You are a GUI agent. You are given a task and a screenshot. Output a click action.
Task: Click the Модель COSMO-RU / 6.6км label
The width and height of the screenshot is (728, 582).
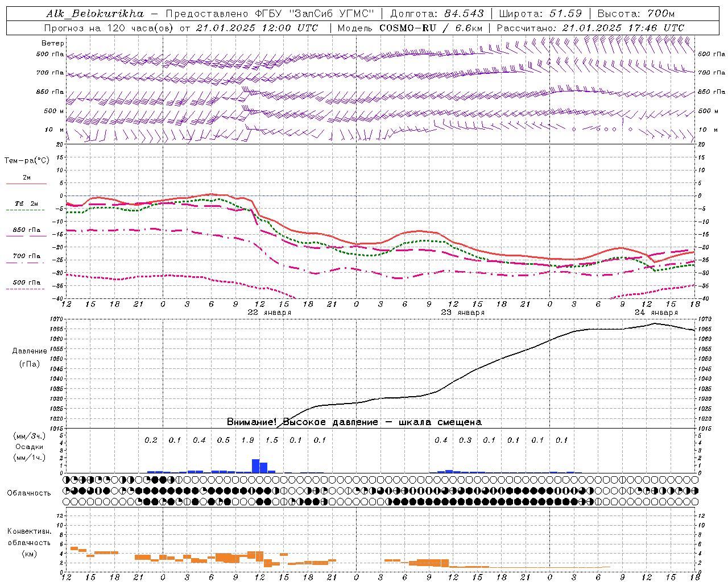pos(410,28)
